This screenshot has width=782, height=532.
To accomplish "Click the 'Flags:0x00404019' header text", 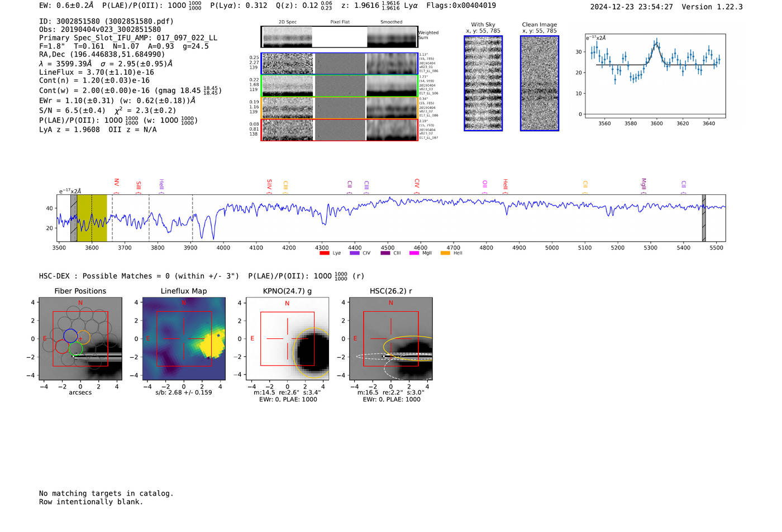I will coord(461,6).
